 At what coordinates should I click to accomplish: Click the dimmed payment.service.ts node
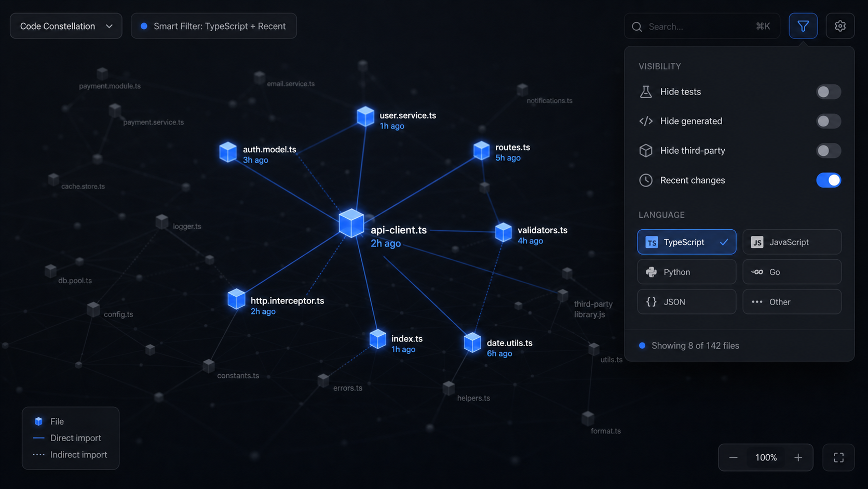[115, 110]
